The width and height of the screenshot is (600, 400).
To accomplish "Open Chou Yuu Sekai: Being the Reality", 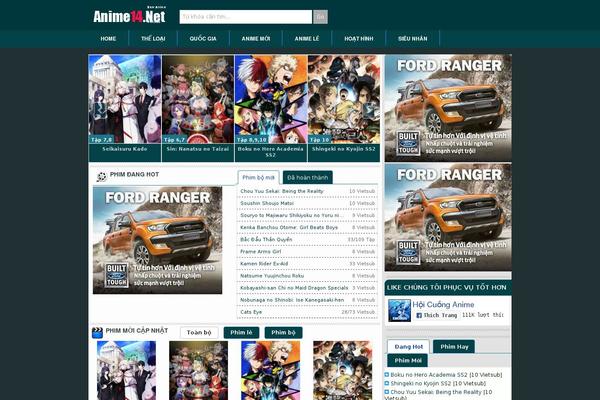I will [282, 191].
